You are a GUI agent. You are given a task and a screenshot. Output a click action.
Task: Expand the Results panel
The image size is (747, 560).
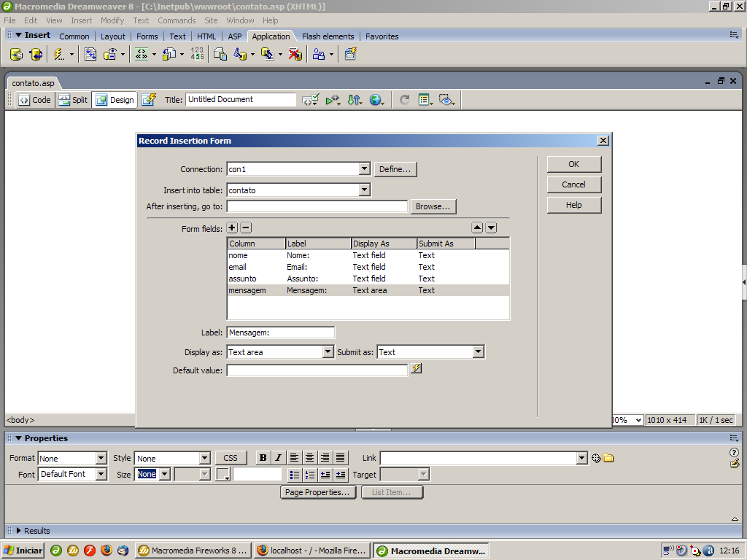19,531
